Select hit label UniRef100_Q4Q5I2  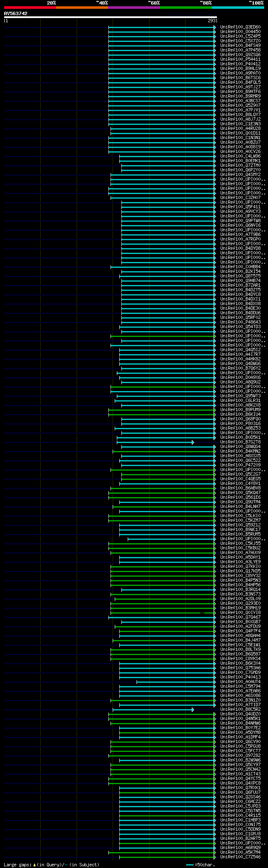tap(240, 350)
